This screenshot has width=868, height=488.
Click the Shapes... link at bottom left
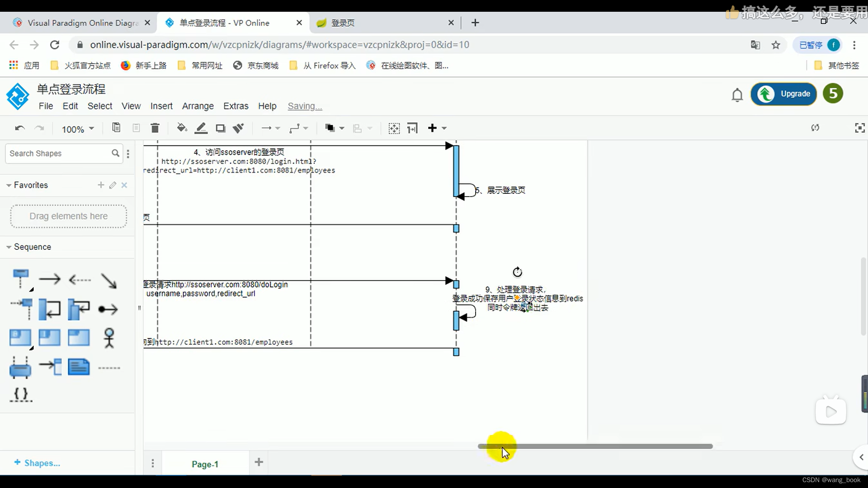pyautogui.click(x=37, y=463)
